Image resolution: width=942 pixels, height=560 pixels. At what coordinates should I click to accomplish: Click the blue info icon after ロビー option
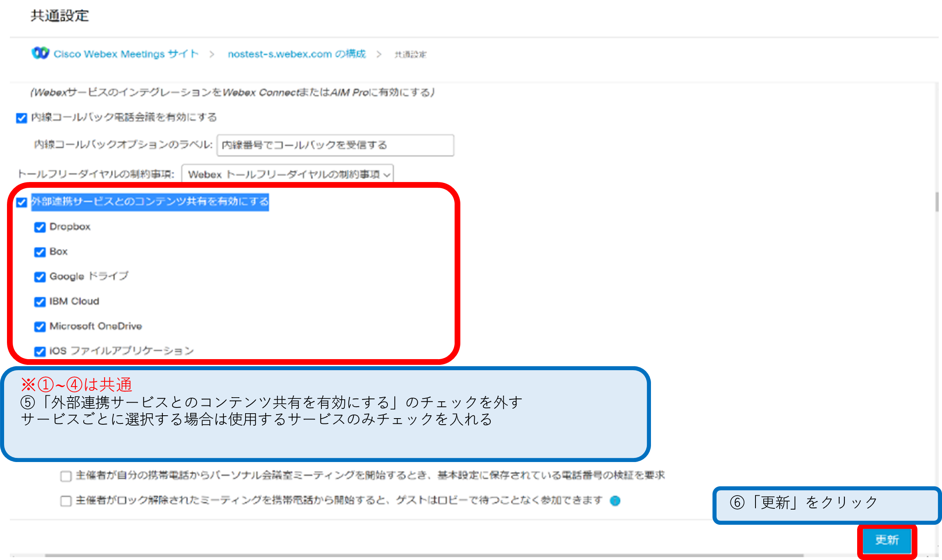click(615, 501)
